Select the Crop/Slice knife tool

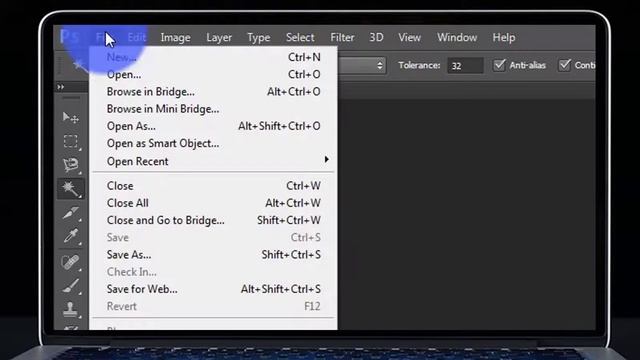pos(71,213)
